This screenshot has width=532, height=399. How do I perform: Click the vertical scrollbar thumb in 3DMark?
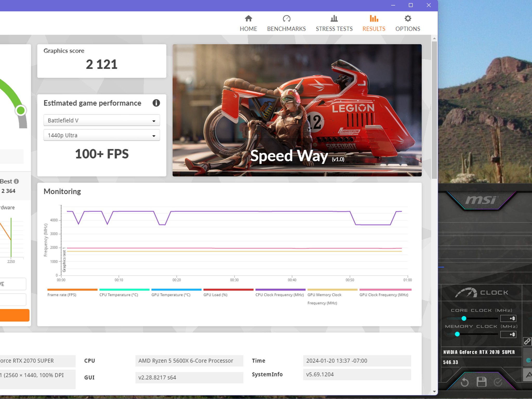coord(434,110)
